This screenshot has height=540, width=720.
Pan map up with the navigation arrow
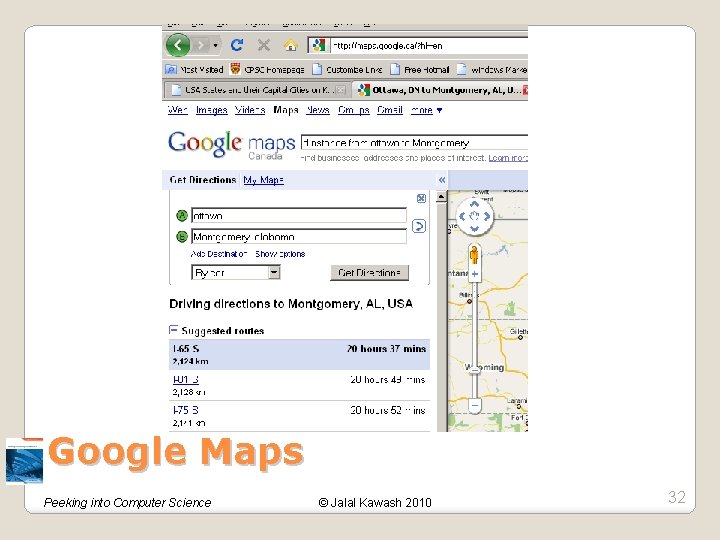pos(474,204)
